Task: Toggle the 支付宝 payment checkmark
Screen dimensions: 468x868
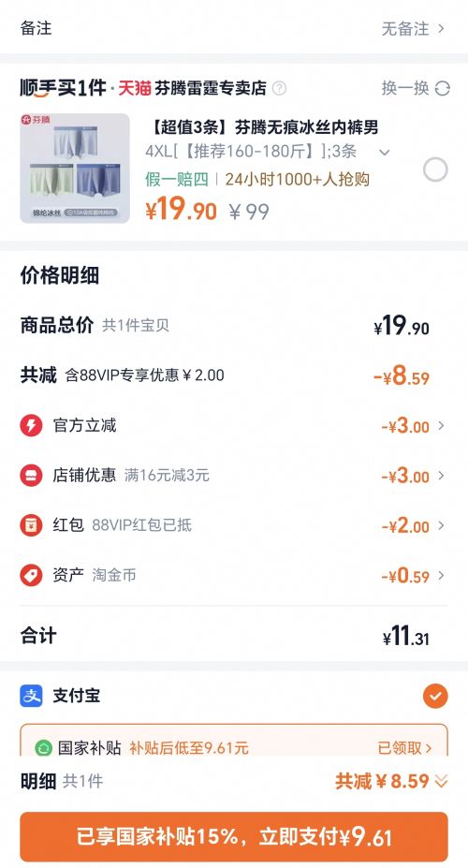Action: [x=435, y=696]
